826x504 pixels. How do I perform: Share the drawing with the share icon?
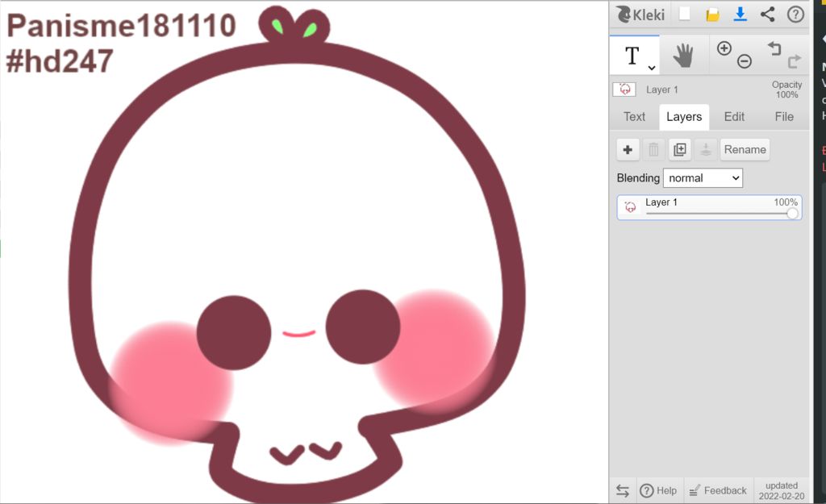(x=768, y=15)
